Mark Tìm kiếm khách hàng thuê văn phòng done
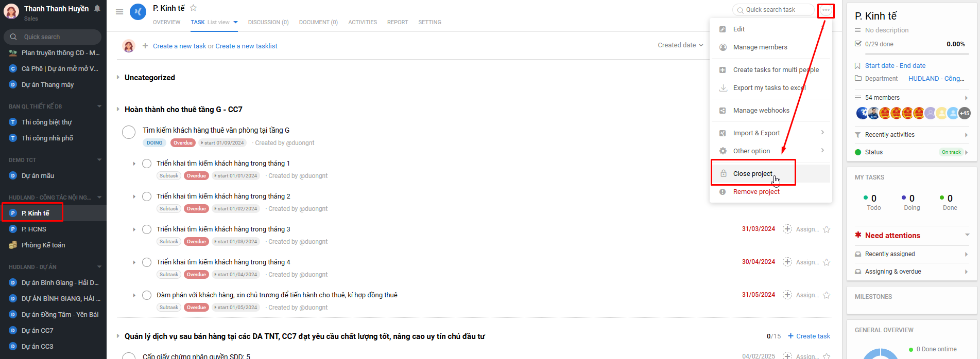This screenshot has height=359, width=980. tap(129, 132)
